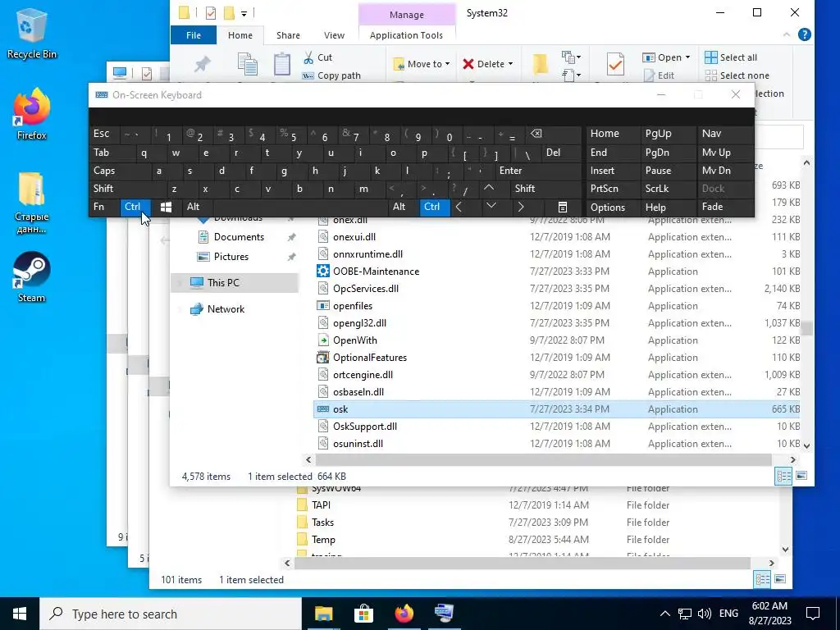Select the osk application file
The height and width of the screenshot is (630, 840).
(557, 409)
